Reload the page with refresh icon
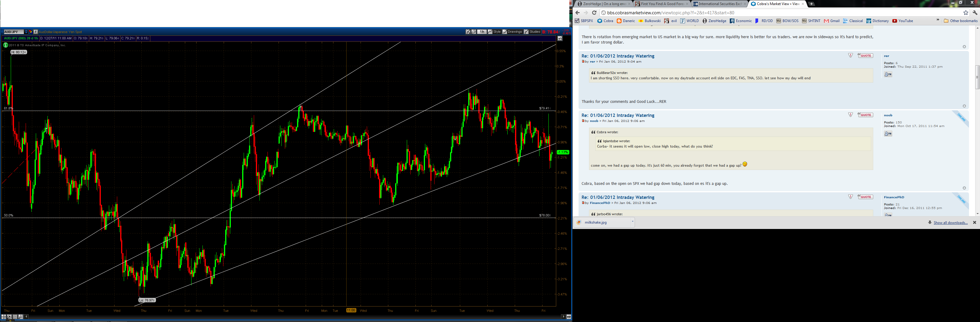This screenshot has width=980, height=322. pos(594,13)
